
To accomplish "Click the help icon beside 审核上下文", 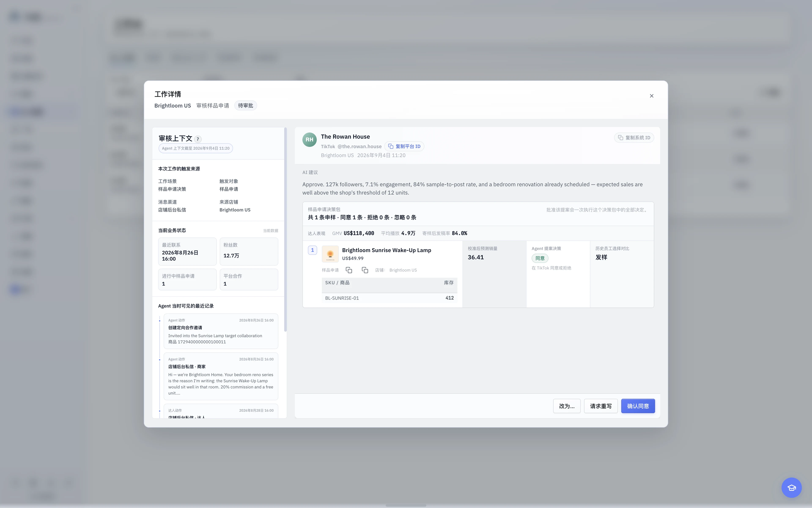I will click(x=198, y=139).
